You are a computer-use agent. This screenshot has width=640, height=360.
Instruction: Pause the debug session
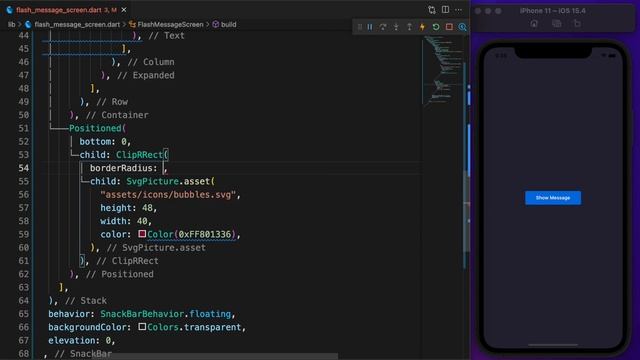click(370, 27)
